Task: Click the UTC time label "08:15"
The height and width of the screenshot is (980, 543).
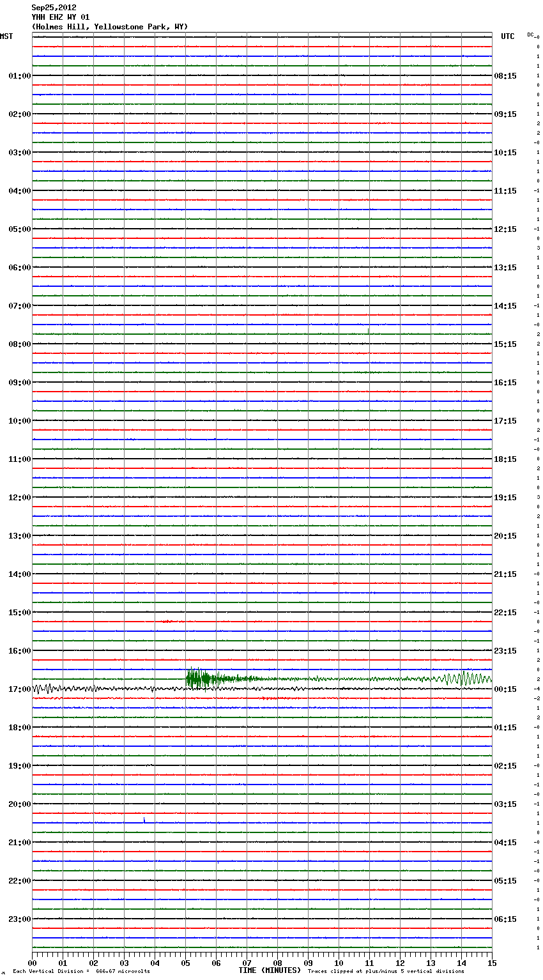Action: coord(505,76)
